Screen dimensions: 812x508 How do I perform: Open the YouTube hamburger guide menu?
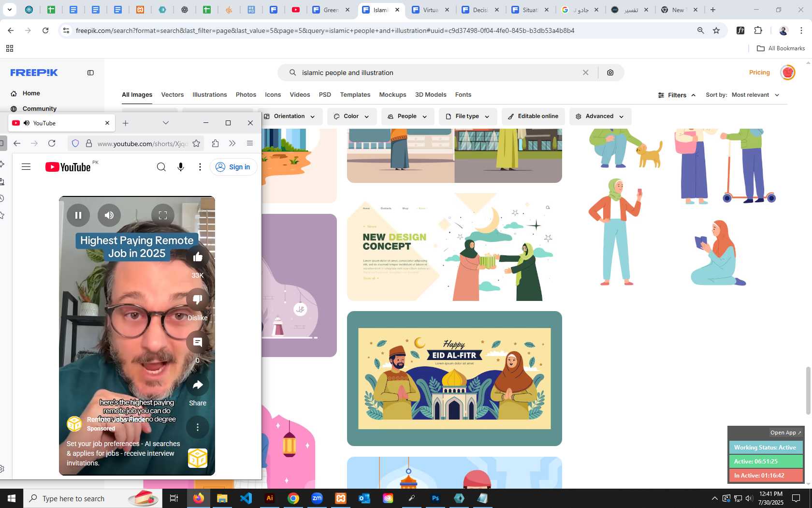[x=26, y=167]
